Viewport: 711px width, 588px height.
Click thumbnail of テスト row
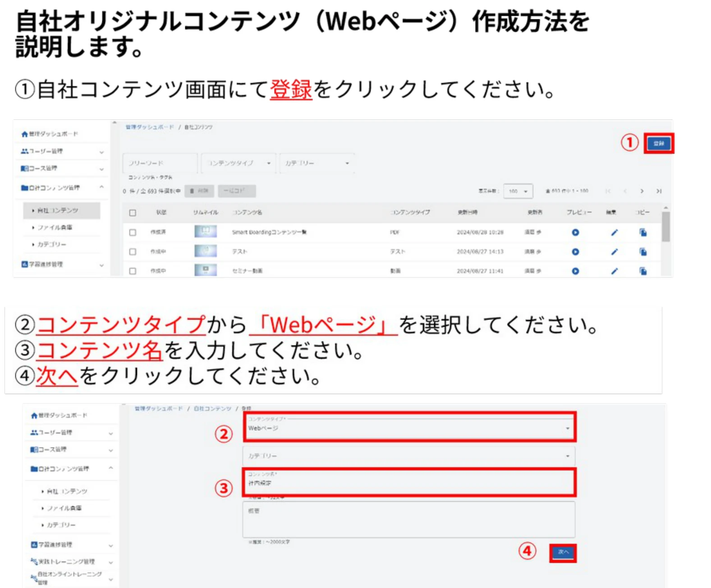[x=206, y=251]
